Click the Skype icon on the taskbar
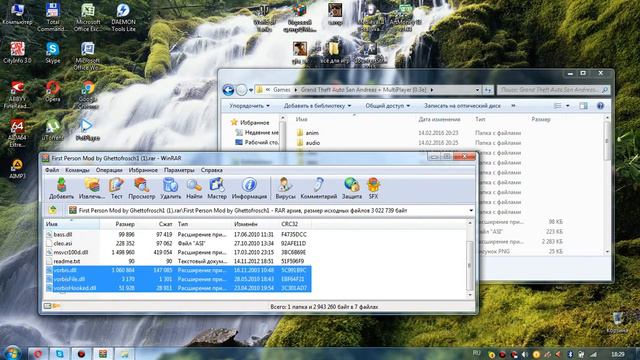Image resolution: width=640 pixels, height=360 pixels. (x=60, y=353)
